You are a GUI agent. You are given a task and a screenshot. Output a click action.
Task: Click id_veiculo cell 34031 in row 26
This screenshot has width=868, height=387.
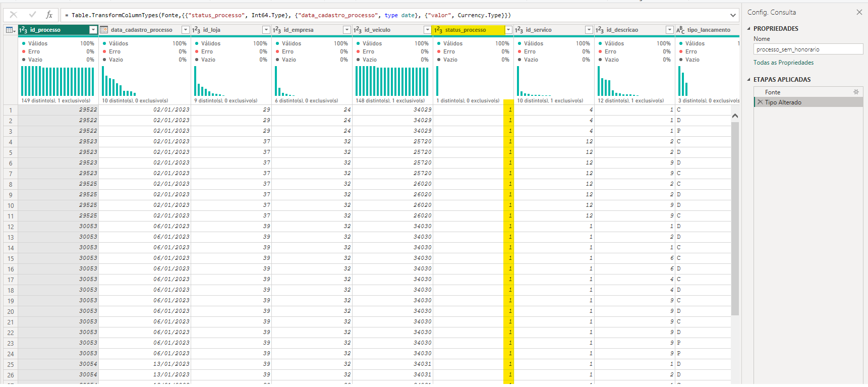click(392, 374)
